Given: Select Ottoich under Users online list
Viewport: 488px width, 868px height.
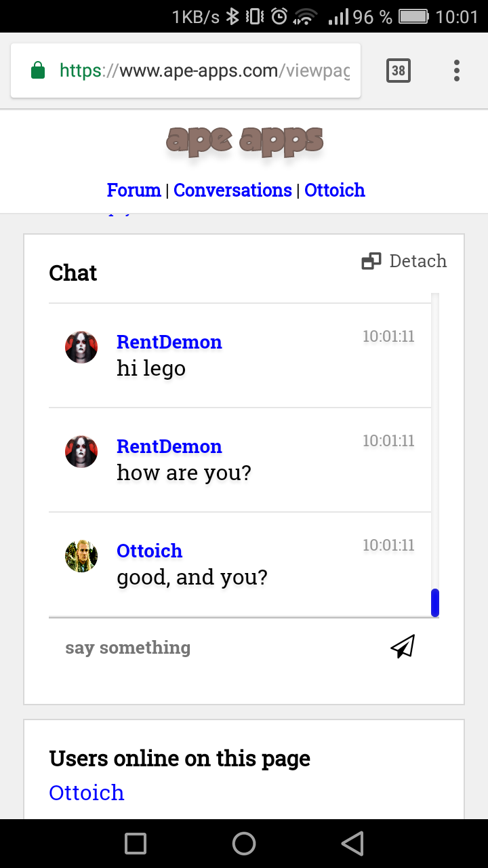Looking at the screenshot, I should (x=87, y=792).
